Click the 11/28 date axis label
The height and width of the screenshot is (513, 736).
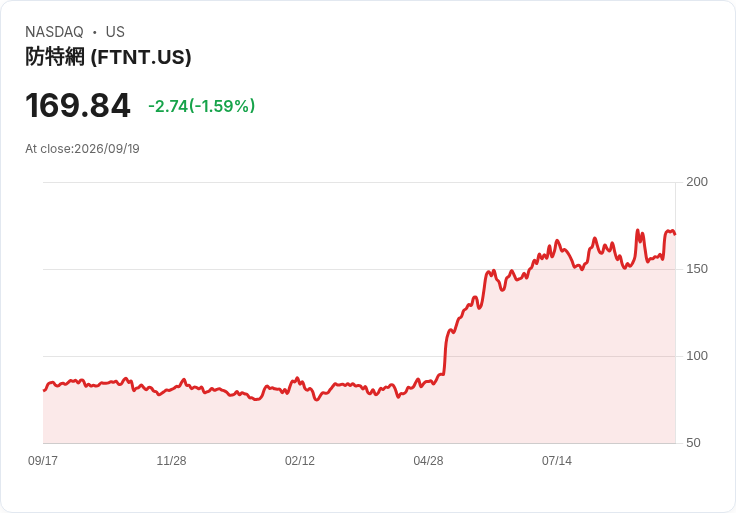click(x=171, y=461)
